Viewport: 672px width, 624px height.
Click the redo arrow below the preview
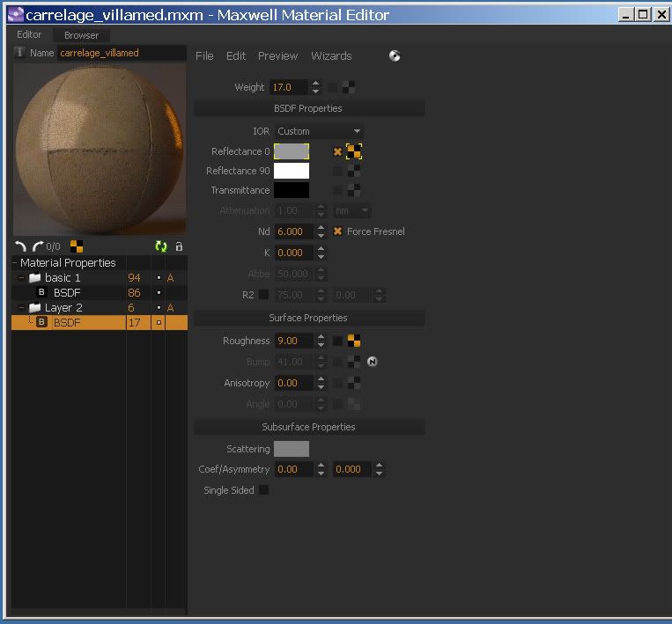(x=37, y=246)
